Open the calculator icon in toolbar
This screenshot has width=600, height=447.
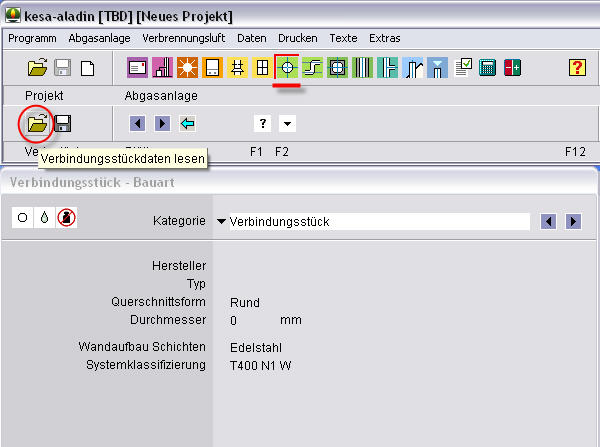pos(488,68)
